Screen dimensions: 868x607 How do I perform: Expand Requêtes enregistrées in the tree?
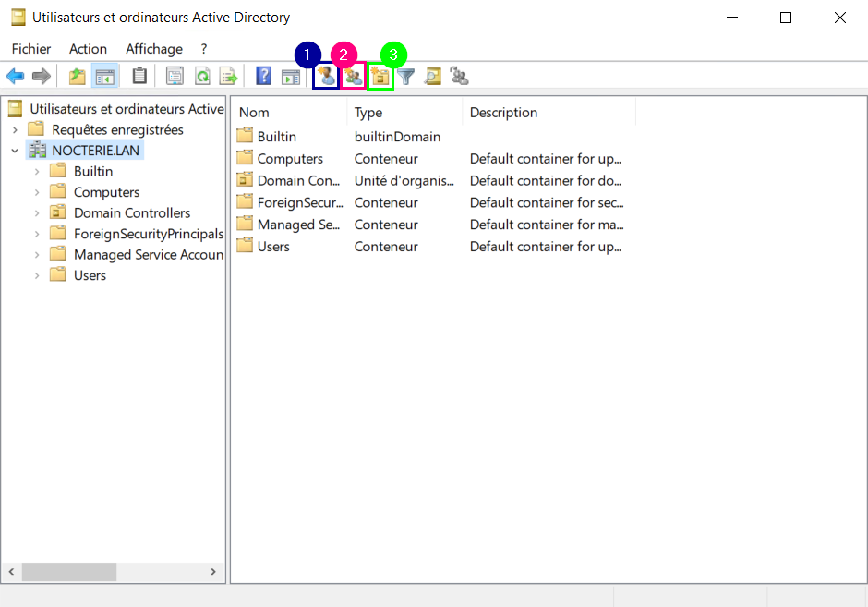pyautogui.click(x=15, y=130)
